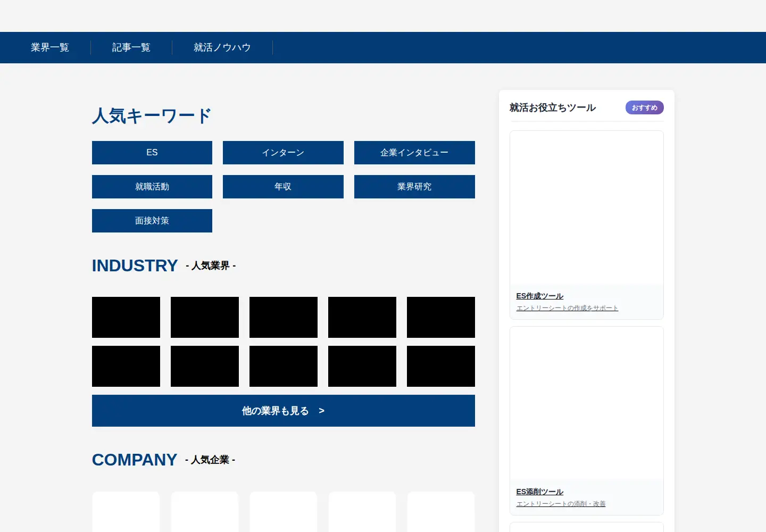Open the 記事一覧 navigation menu item
Image resolution: width=766 pixels, height=532 pixels.
click(131, 47)
